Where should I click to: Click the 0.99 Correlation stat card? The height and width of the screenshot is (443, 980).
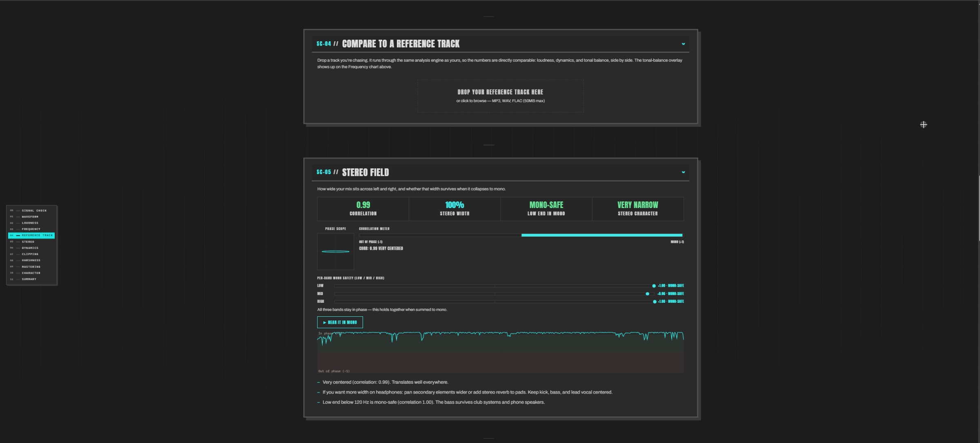click(363, 209)
